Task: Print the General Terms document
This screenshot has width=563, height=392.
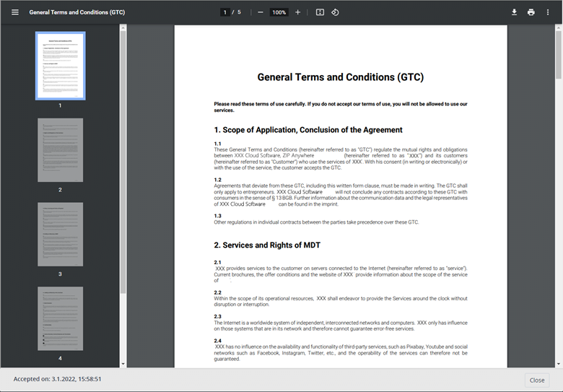Action: [531, 12]
